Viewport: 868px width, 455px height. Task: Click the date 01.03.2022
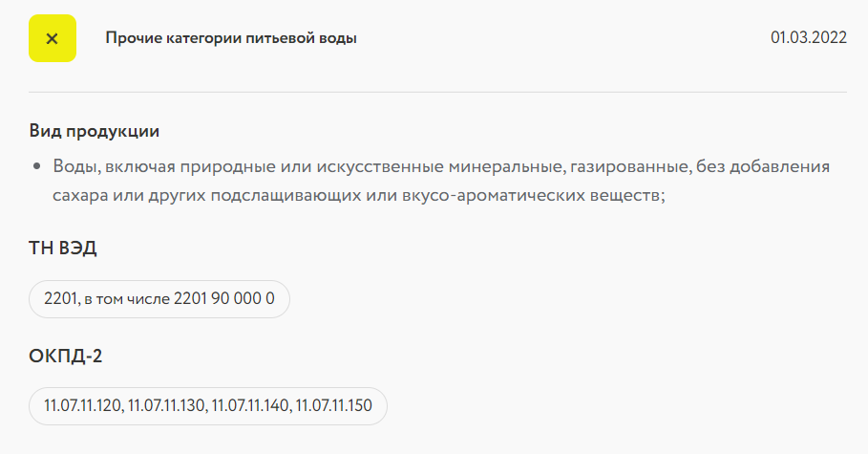tap(808, 38)
